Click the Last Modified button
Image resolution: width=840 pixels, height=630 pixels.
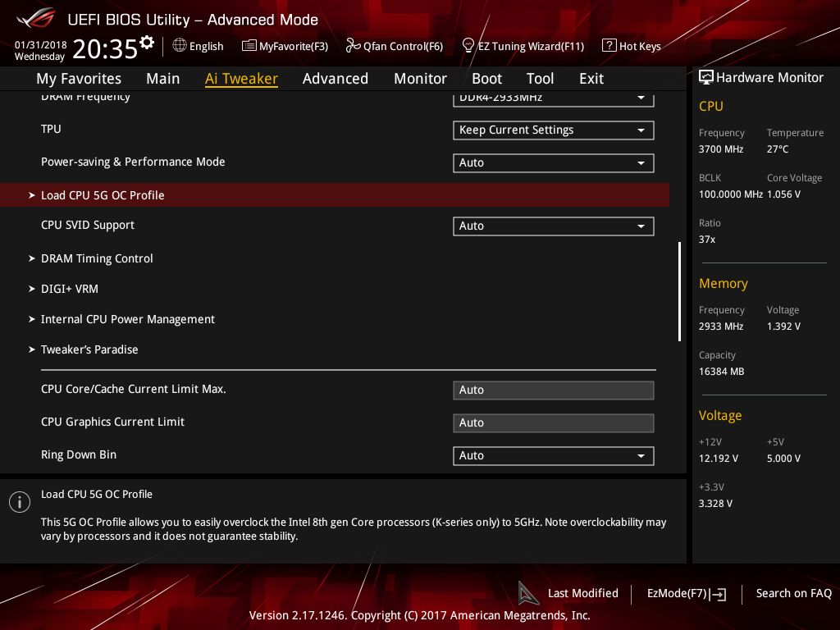582,593
